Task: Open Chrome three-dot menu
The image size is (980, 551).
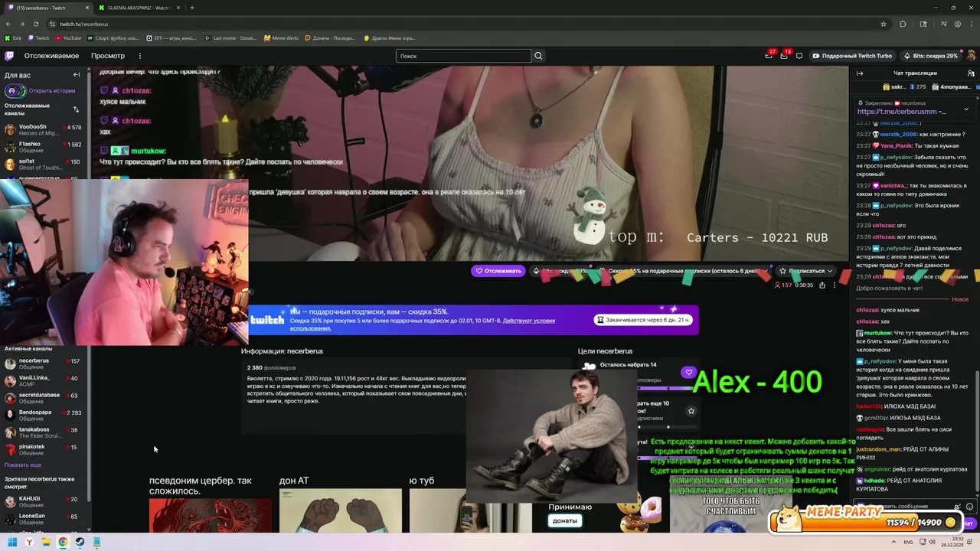Action: 971,24
